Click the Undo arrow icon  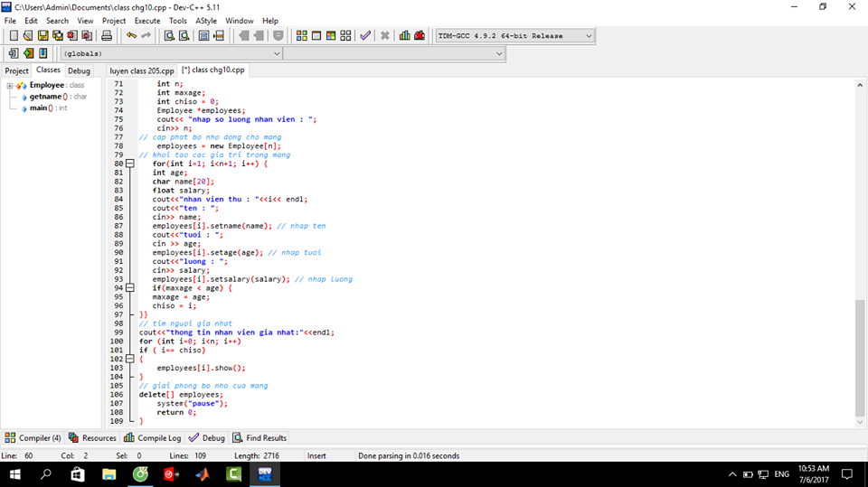(131, 36)
